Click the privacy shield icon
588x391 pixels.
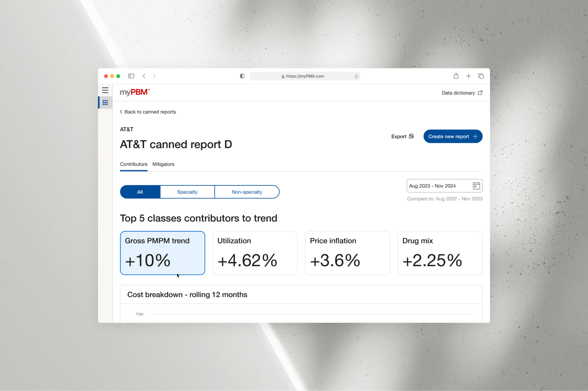pyautogui.click(x=242, y=76)
